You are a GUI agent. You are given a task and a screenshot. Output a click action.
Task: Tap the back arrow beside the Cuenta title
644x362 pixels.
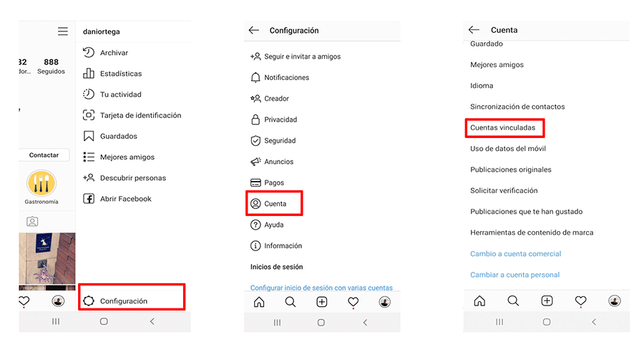tap(474, 30)
